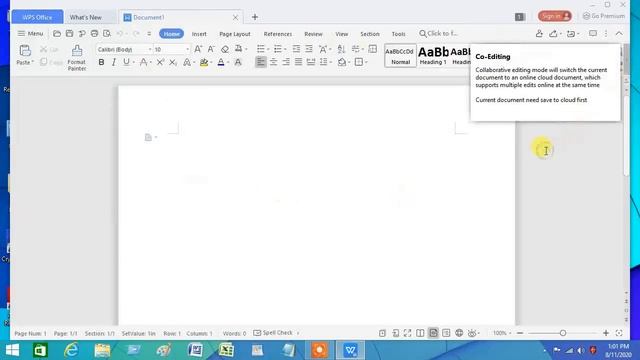Open Excel from the Windows taskbar

226,350
